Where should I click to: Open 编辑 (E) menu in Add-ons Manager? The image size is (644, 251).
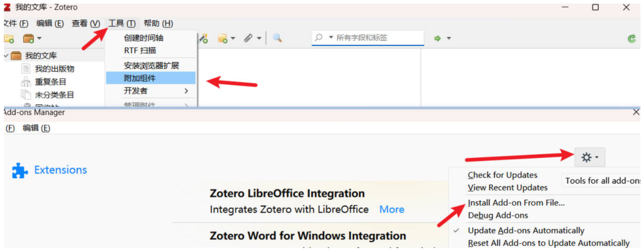36,128
